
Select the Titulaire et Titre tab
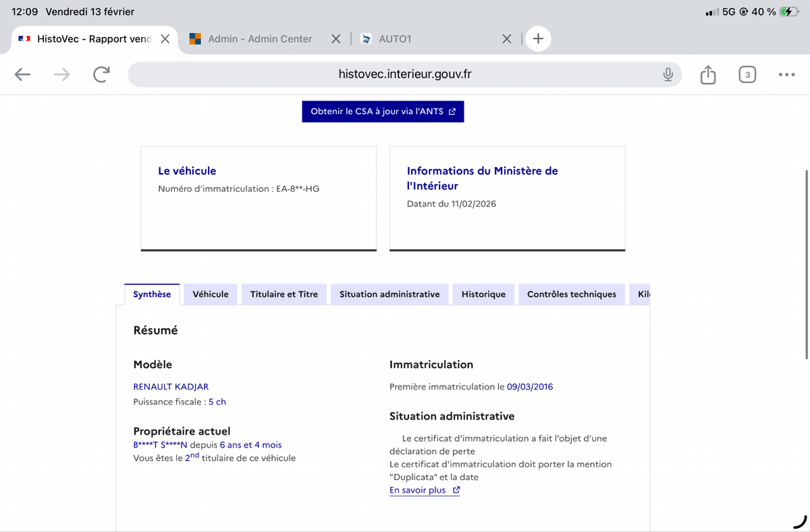click(283, 294)
